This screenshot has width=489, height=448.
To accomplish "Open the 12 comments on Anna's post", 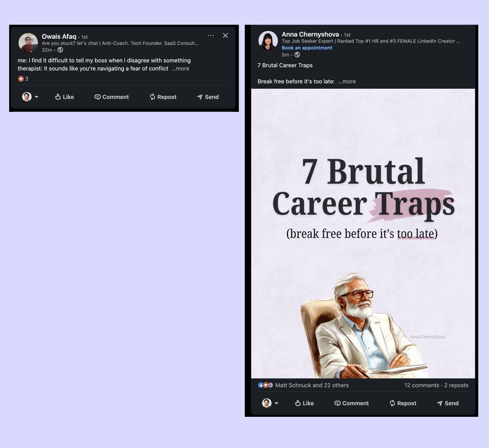I will (422, 385).
